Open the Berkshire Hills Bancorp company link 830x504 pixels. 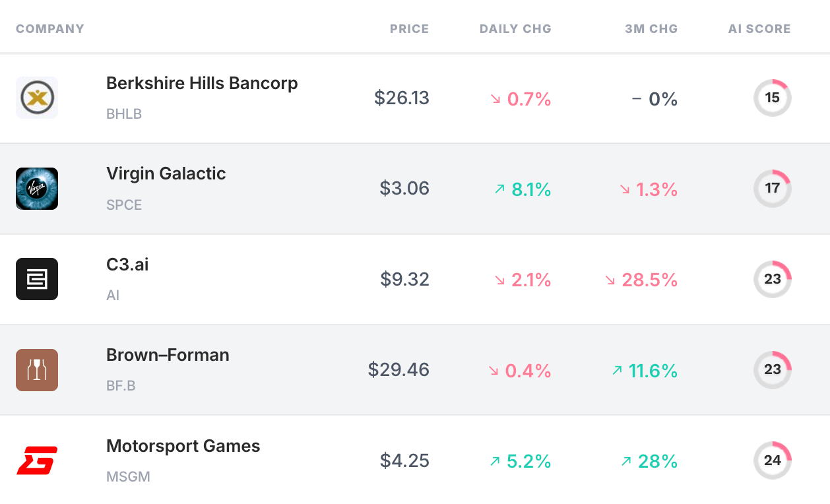pyautogui.click(x=202, y=84)
